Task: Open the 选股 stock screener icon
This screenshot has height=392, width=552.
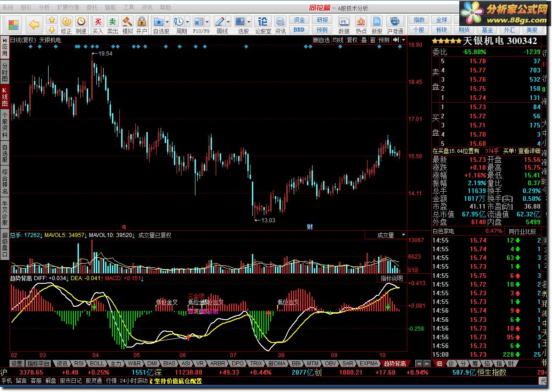Action: tap(241, 22)
